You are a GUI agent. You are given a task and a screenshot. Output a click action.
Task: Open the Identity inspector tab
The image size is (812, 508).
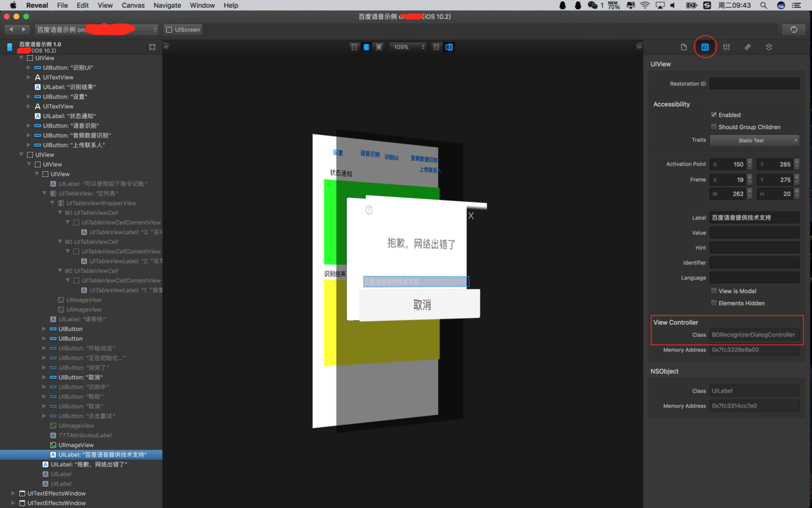705,47
